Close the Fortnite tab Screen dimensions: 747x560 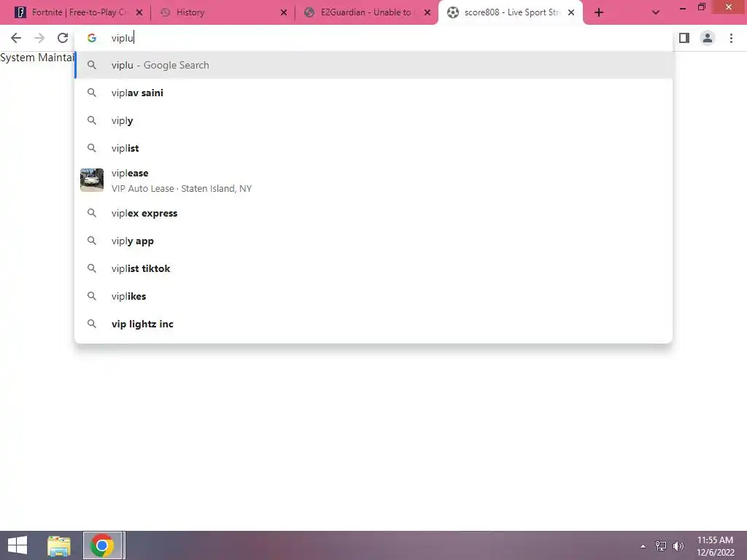click(139, 13)
